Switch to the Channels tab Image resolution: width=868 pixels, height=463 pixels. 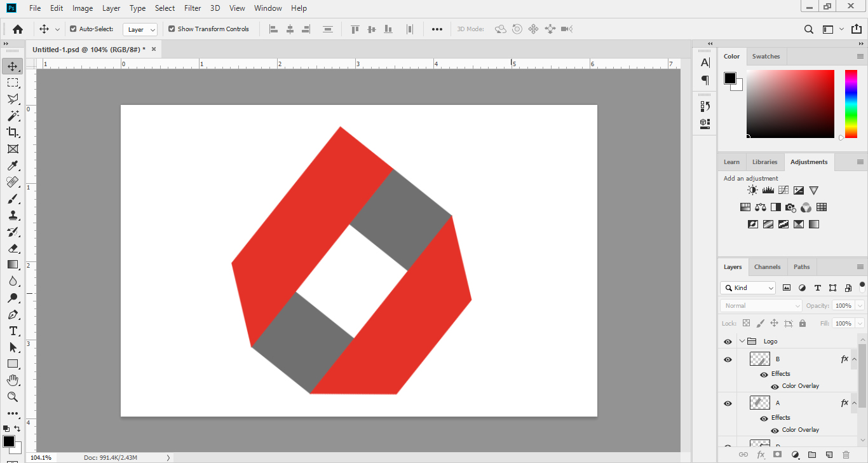coord(767,267)
